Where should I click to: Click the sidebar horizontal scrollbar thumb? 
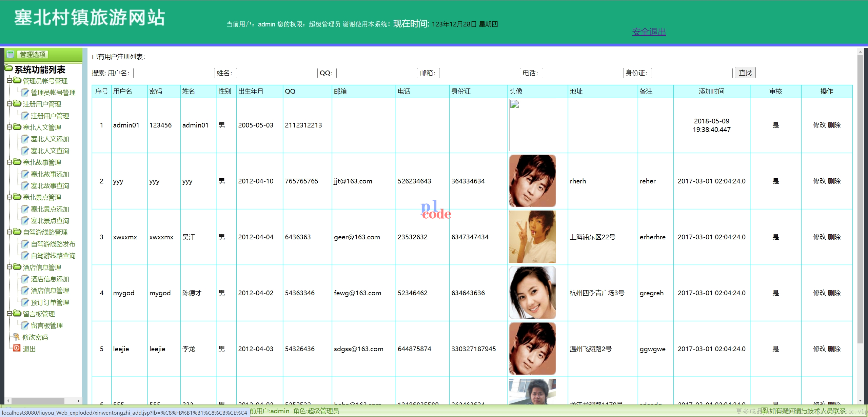[38, 401]
